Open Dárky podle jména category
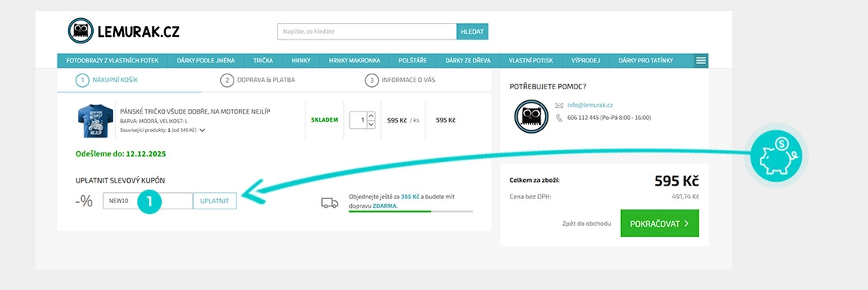Viewport: 868px width, 290px height. click(x=205, y=60)
